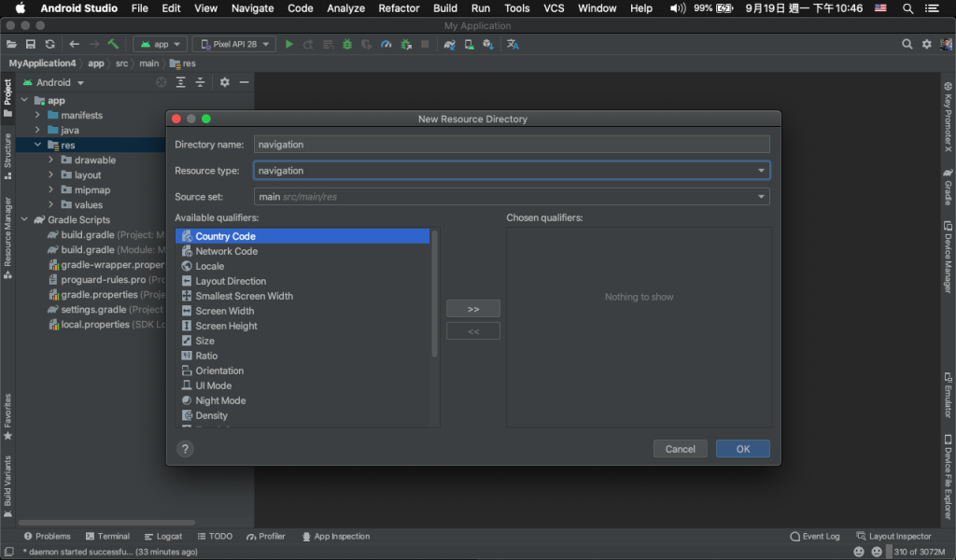Open the Logcat tool window
956x560 pixels.
click(x=162, y=537)
